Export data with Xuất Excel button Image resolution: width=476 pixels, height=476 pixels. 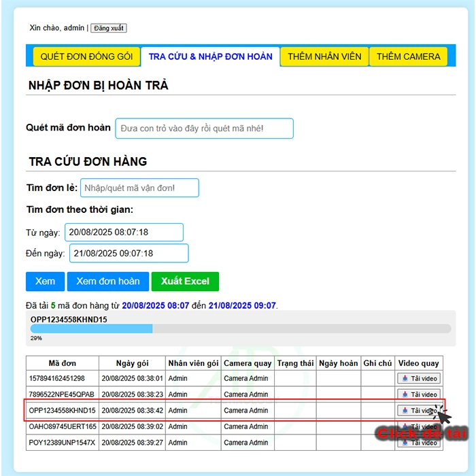[x=185, y=281]
